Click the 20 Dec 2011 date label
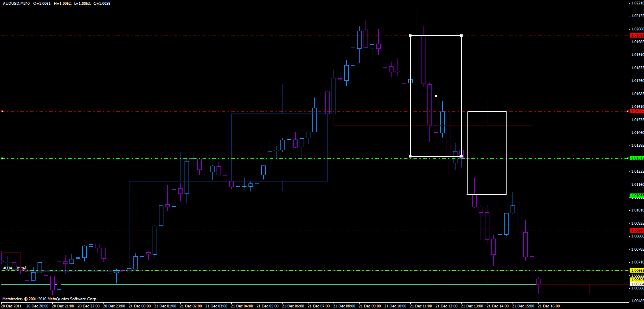644x309 pixels. tap(12, 306)
